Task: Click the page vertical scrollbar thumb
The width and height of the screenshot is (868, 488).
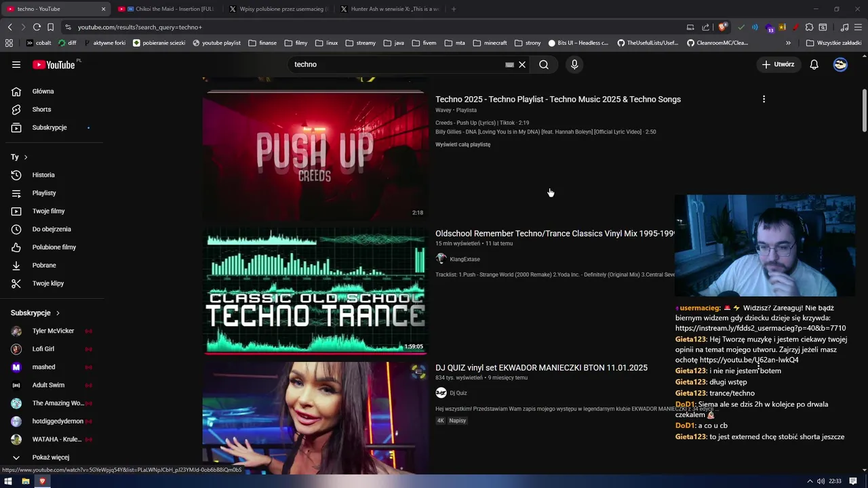Action: (x=864, y=110)
